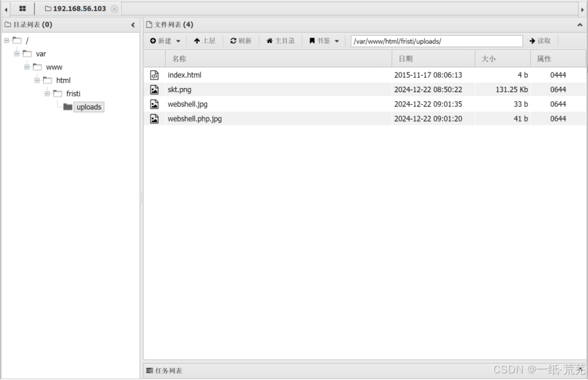Collapse the directory list panel chevron

[133, 25]
